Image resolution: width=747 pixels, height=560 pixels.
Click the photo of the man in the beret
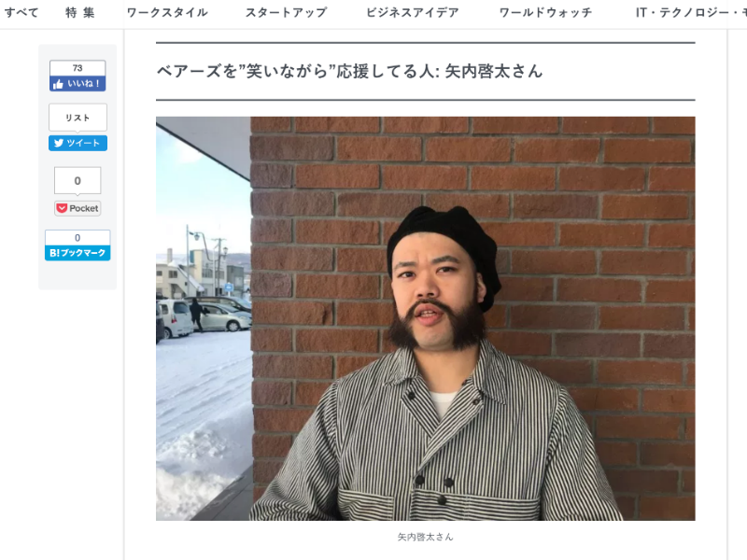(426, 318)
